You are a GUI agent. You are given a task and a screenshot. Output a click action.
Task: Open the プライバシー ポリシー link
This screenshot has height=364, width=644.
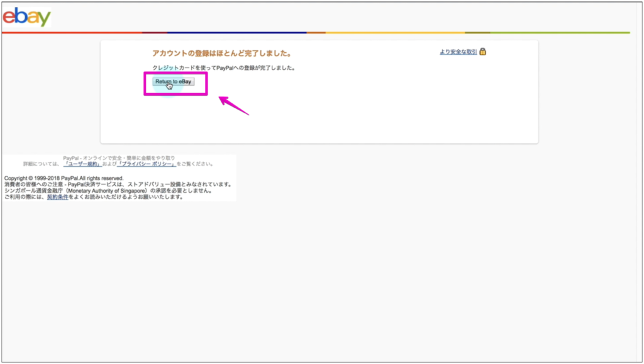coord(147,164)
